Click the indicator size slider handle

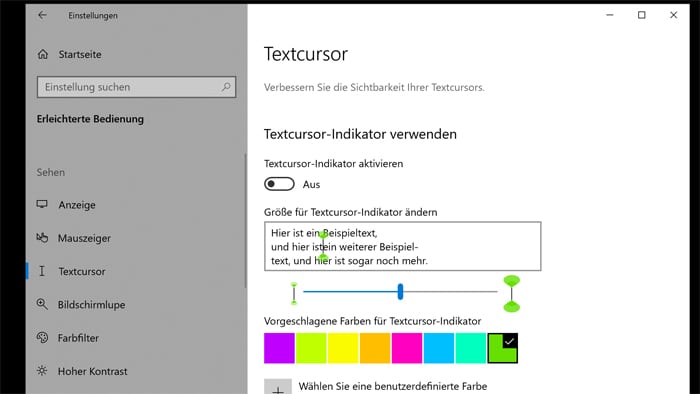coord(400,291)
